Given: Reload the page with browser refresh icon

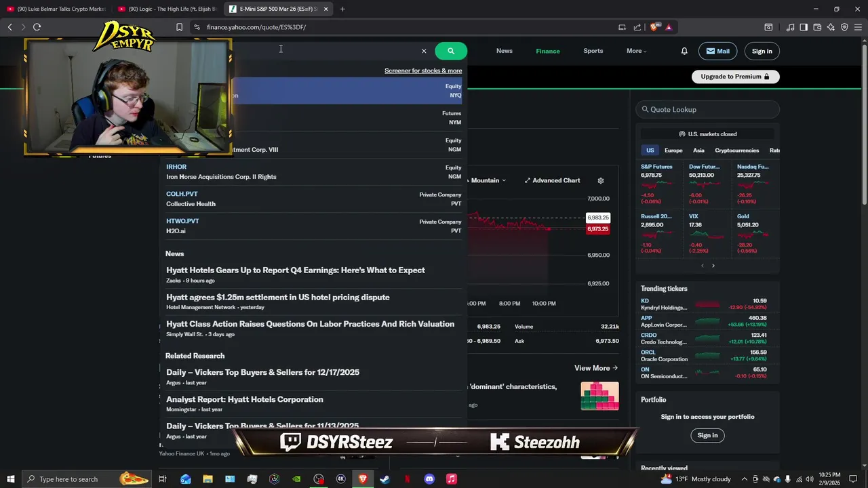Looking at the screenshot, I should [37, 27].
